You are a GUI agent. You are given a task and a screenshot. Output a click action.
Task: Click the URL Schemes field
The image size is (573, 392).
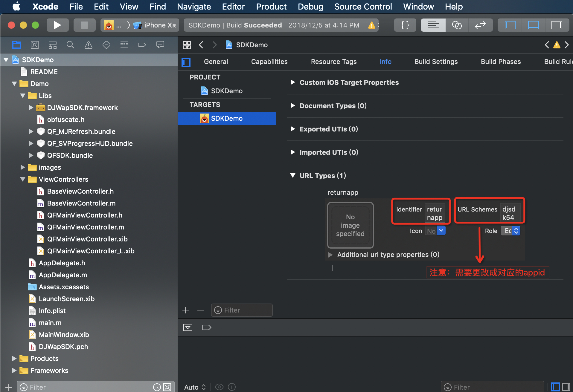(511, 213)
